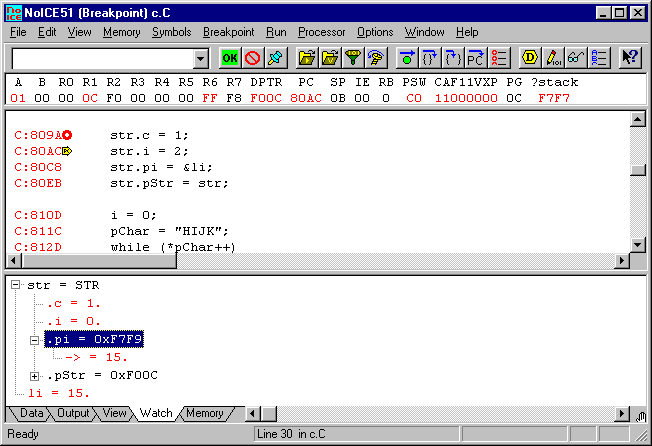Switch to the Data tab
Screen dimensions: 652x446
coord(31,413)
